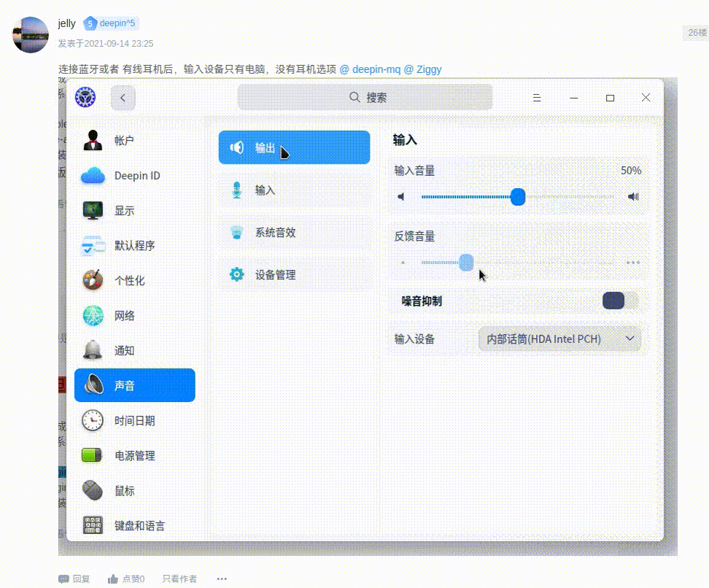Open jelly's profile avatar
709x588 pixels.
click(31, 35)
